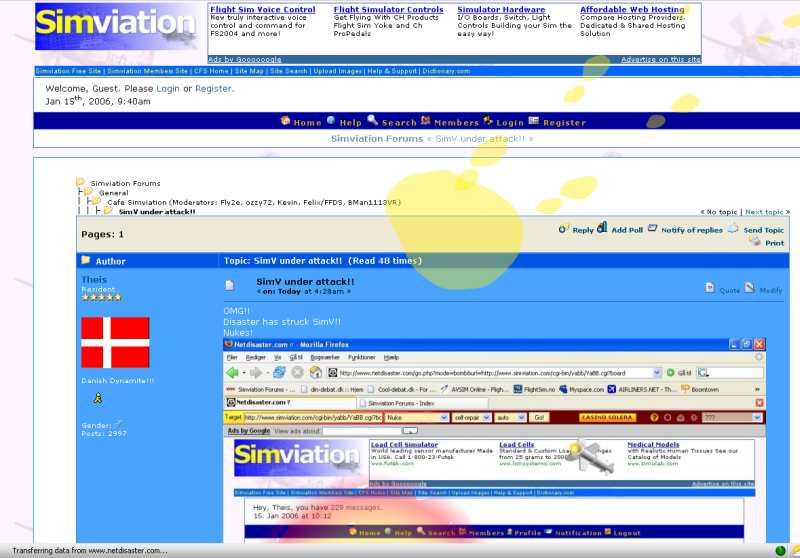Open the Bogmærker menu in embedded Firefox
This screenshot has height=558, width=800.
pos(325,358)
